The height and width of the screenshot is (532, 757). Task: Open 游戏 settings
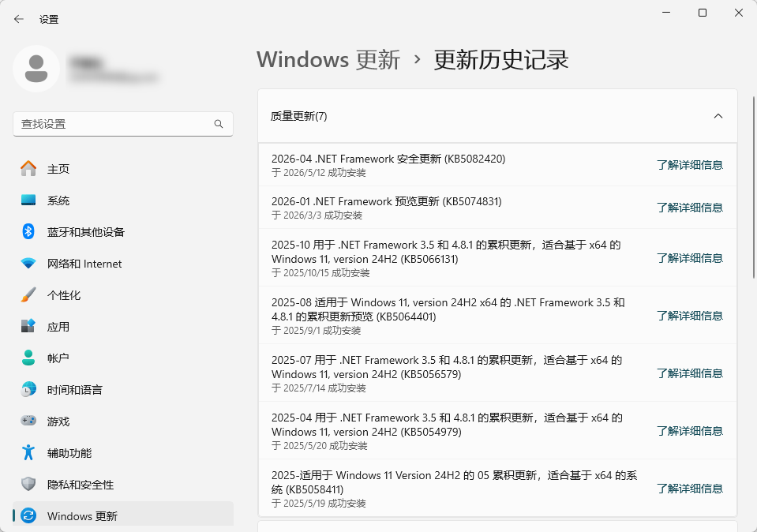(123, 421)
